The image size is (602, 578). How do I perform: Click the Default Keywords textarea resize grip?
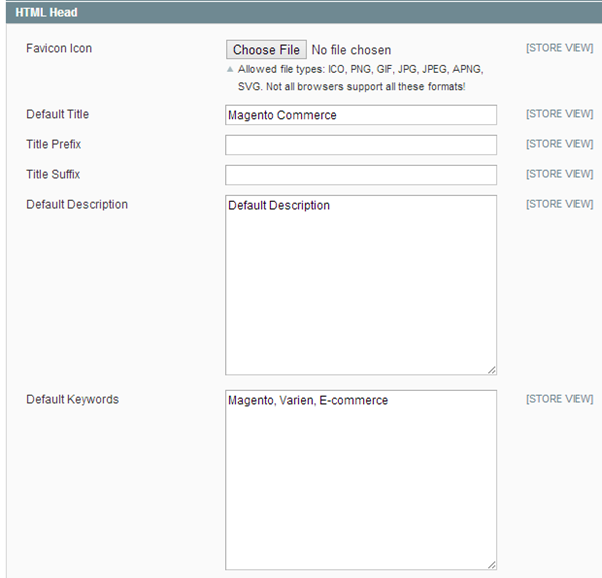(x=491, y=564)
